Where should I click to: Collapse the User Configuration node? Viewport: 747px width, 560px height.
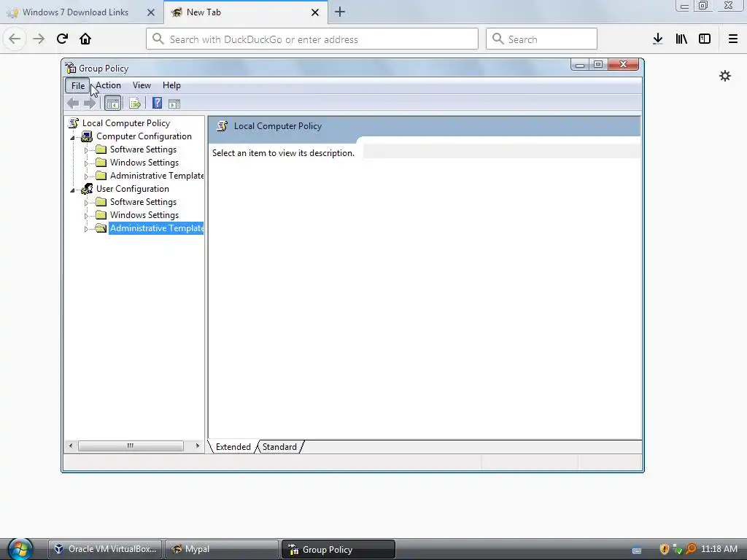73,190
